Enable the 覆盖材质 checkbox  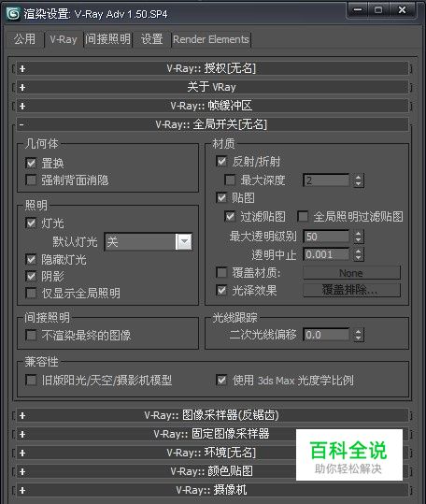point(221,273)
